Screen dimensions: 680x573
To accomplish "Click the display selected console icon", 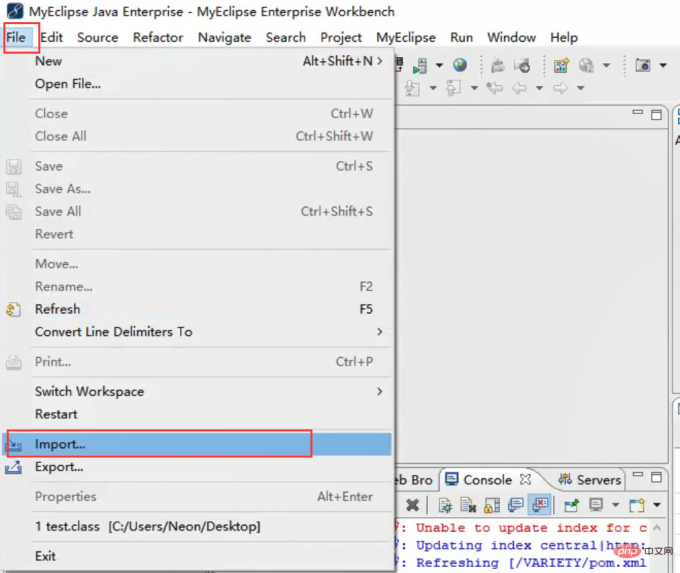I will point(596,504).
